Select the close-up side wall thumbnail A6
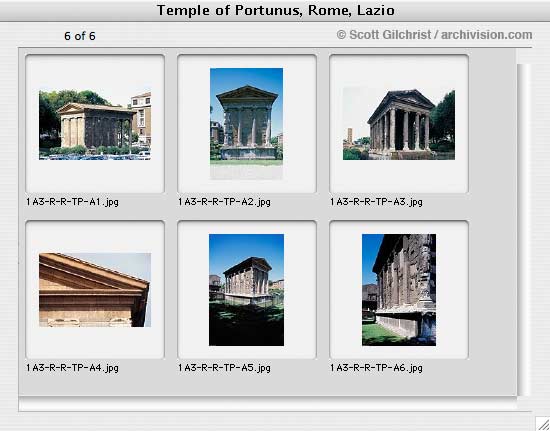Image resolution: width=550 pixels, height=431 pixels. click(x=399, y=290)
